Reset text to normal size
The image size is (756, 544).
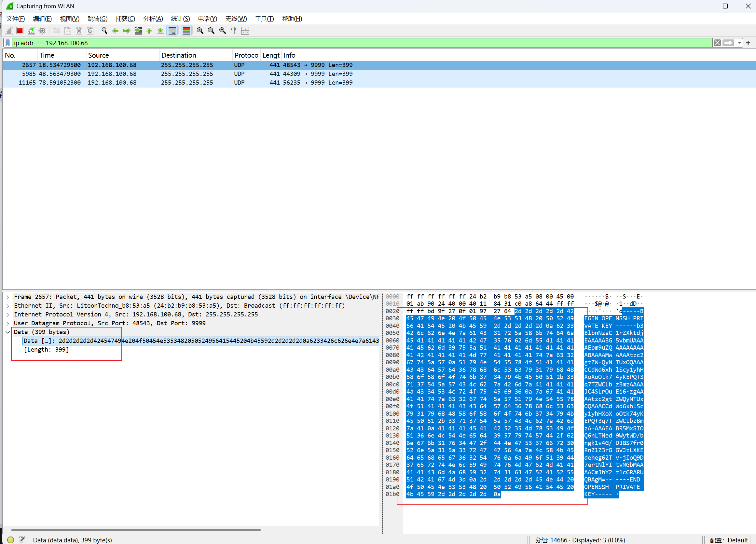click(x=222, y=31)
